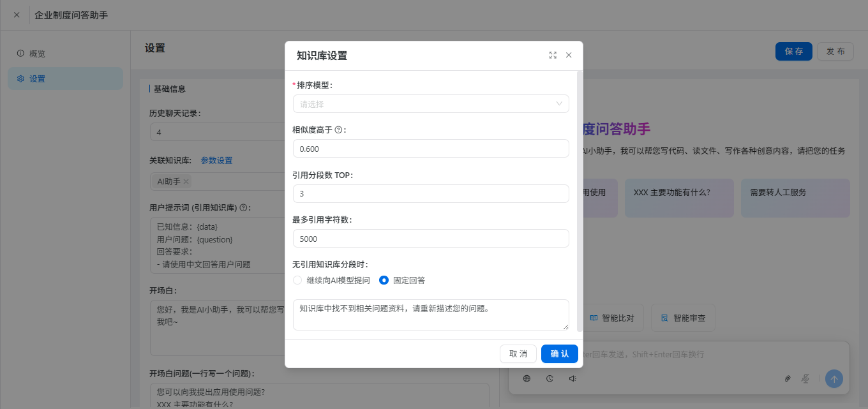This screenshot has height=409, width=868.
Task: Click the paperclip attachment icon
Action: (788, 379)
